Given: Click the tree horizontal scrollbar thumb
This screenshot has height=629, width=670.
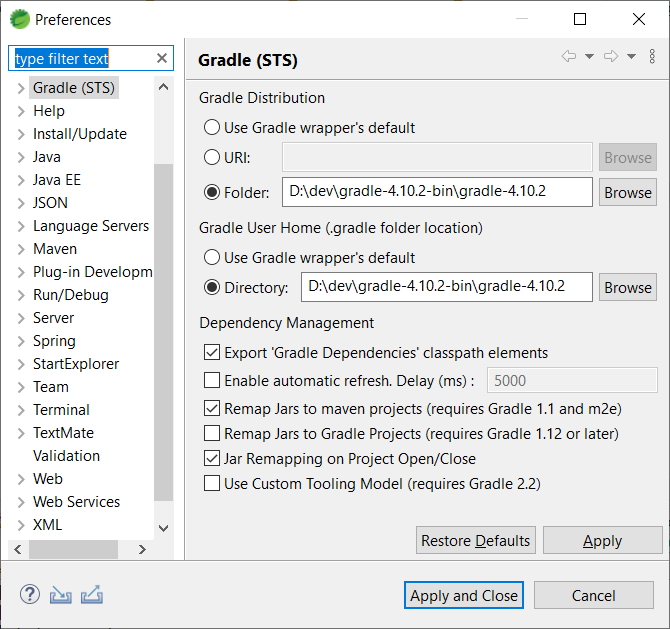Looking at the screenshot, I should [73, 549].
